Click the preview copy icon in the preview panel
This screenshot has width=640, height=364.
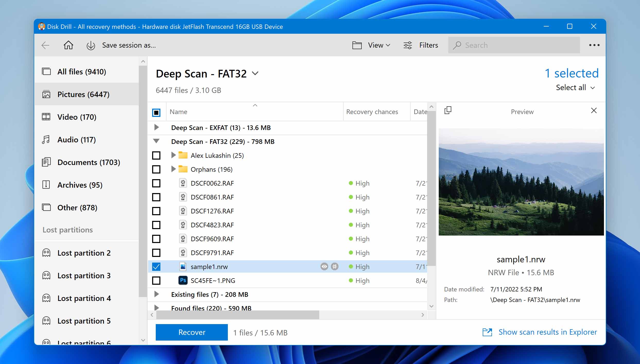[448, 110]
